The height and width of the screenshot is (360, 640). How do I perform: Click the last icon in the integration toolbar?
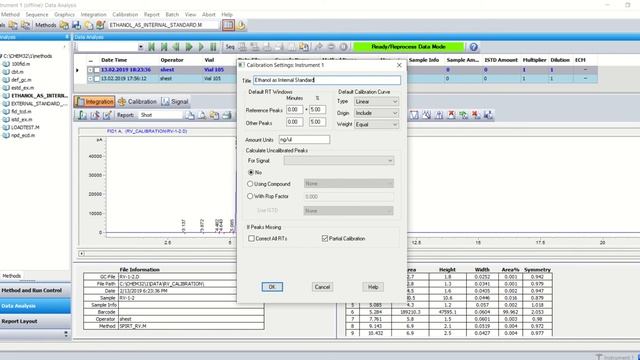488,115
